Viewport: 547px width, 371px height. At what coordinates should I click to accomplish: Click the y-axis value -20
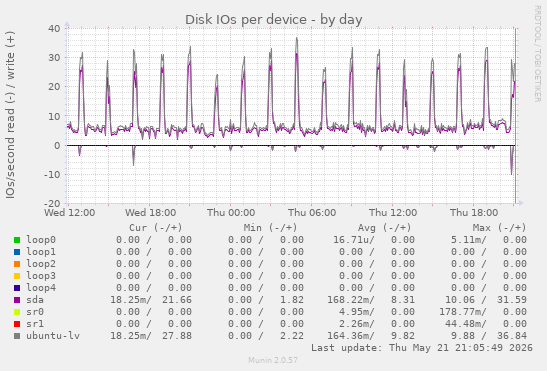(52, 203)
